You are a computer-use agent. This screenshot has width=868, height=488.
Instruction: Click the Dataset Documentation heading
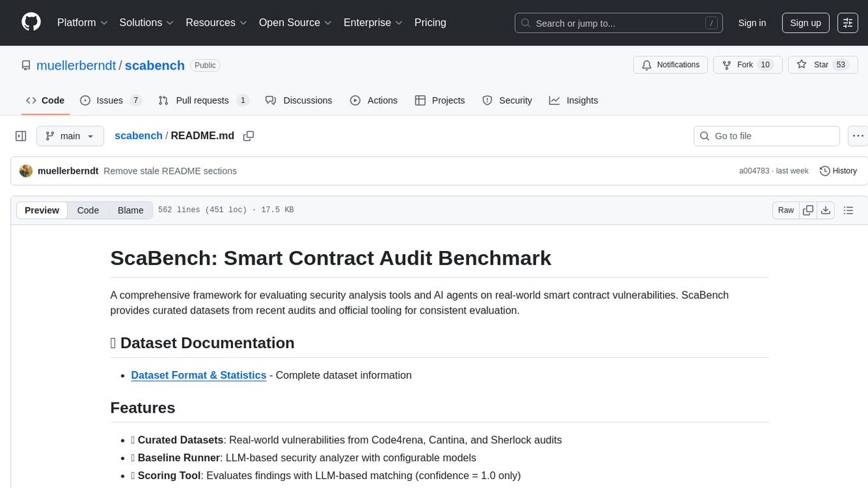[202, 343]
